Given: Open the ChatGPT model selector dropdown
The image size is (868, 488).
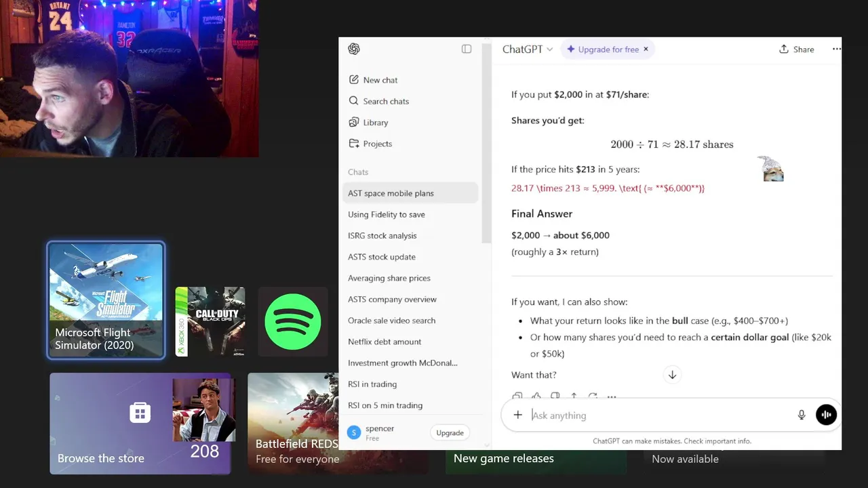Looking at the screenshot, I should (528, 49).
